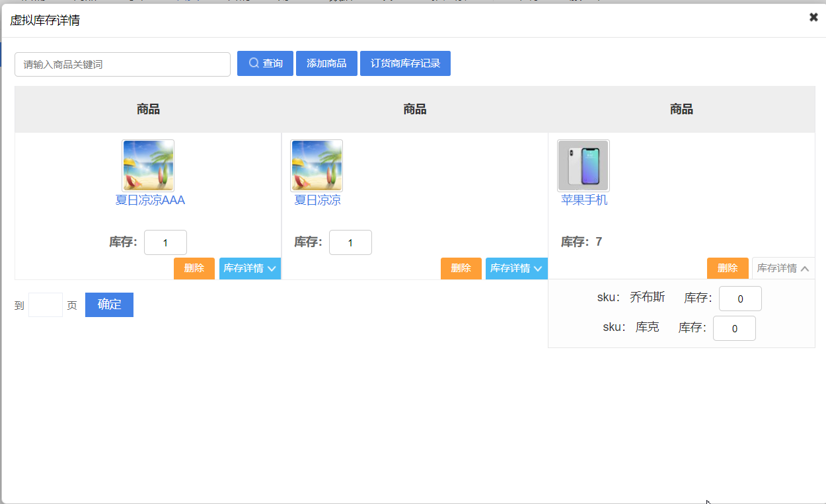The width and height of the screenshot is (826, 504).
Task: Delete the 夏日凉凉AAA product
Action: point(194,268)
